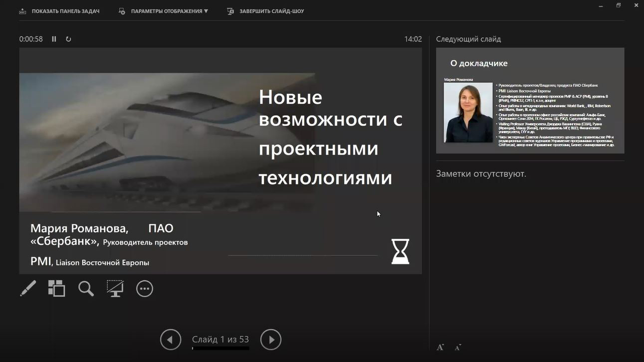Close the presenter view window
The height and width of the screenshot is (362, 644).
[637, 5]
